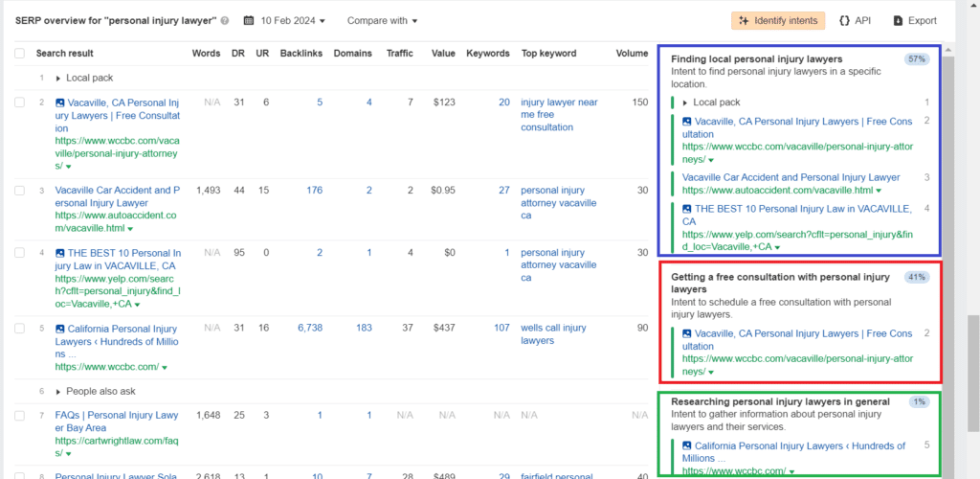Open URL dropdown for autoaccident.com in intents panel
The width and height of the screenshot is (980, 479).
pos(879,191)
